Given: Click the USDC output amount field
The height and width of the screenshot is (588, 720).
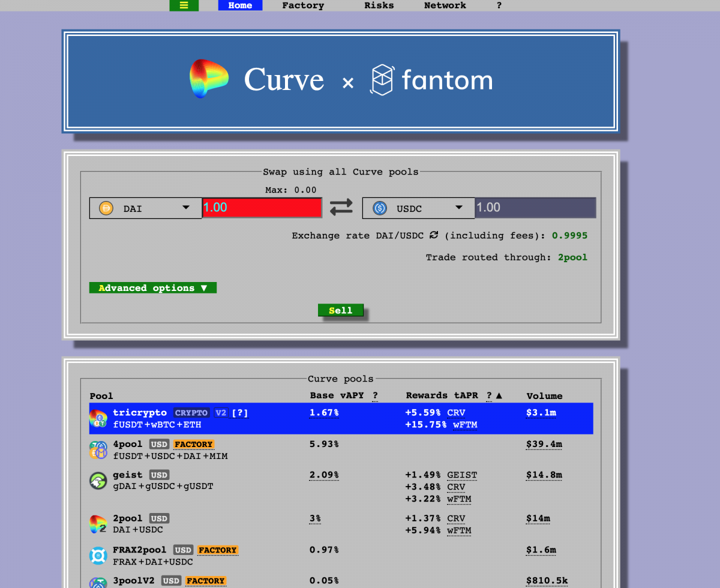Looking at the screenshot, I should pos(535,208).
